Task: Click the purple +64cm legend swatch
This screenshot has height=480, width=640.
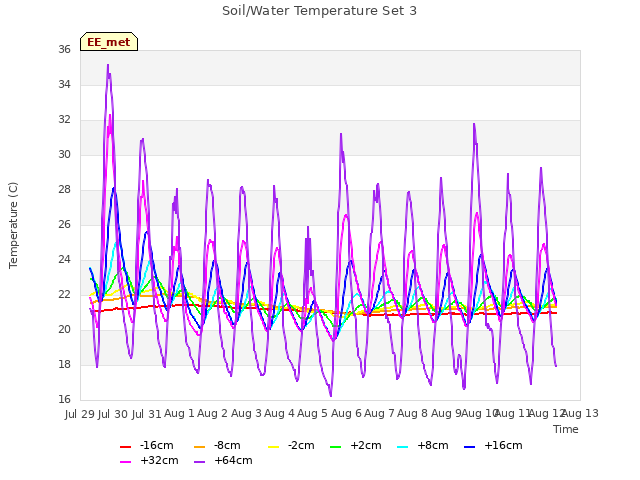Action: pyautogui.click(x=200, y=462)
